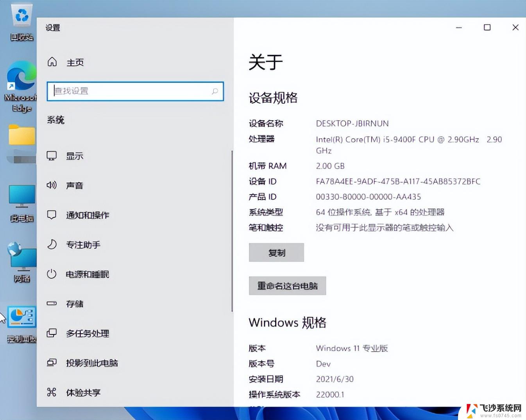526x420 pixels.
Task: Launch Microsoft Edge from the desktop
Action: pos(20,87)
